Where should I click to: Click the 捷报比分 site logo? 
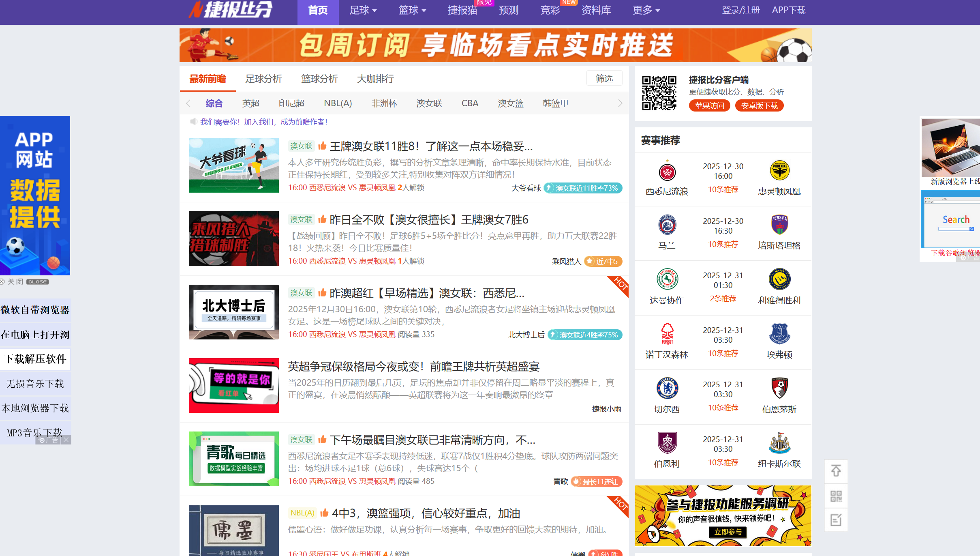tap(233, 11)
